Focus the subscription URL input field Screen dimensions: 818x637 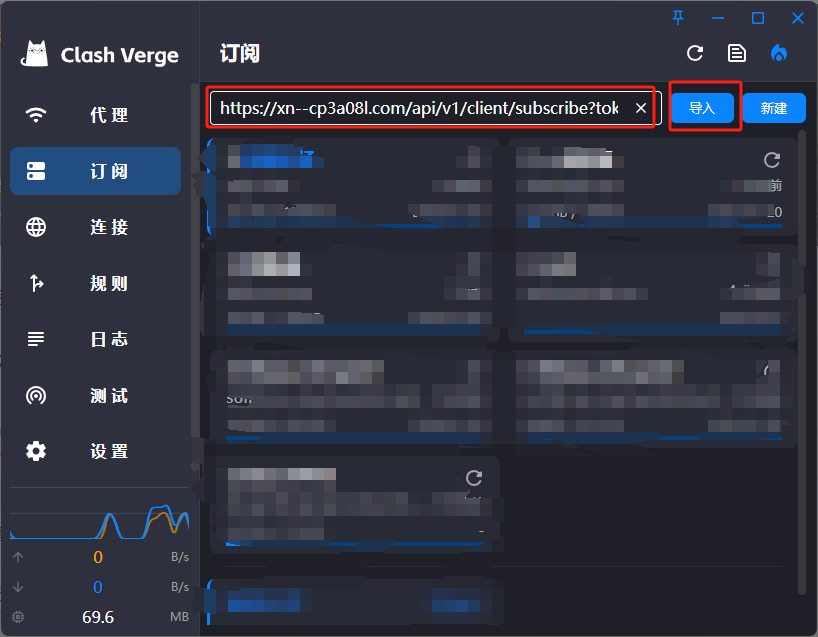coord(418,108)
